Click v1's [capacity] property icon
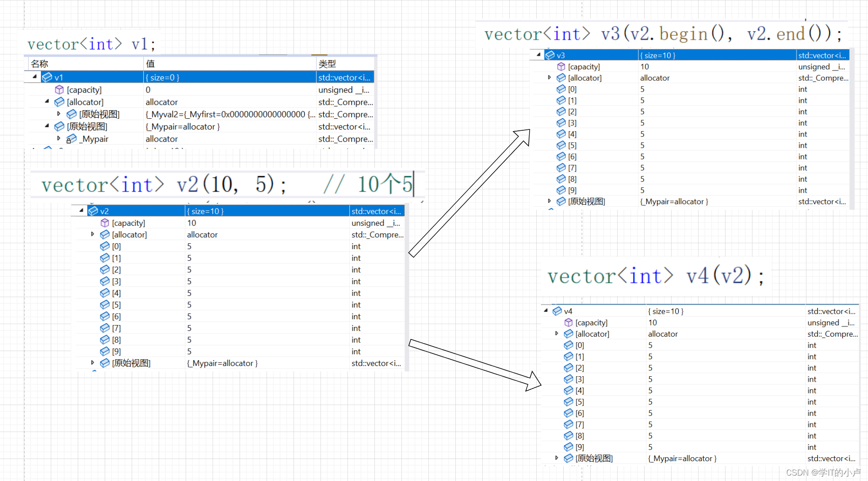The image size is (868, 481). coord(59,89)
